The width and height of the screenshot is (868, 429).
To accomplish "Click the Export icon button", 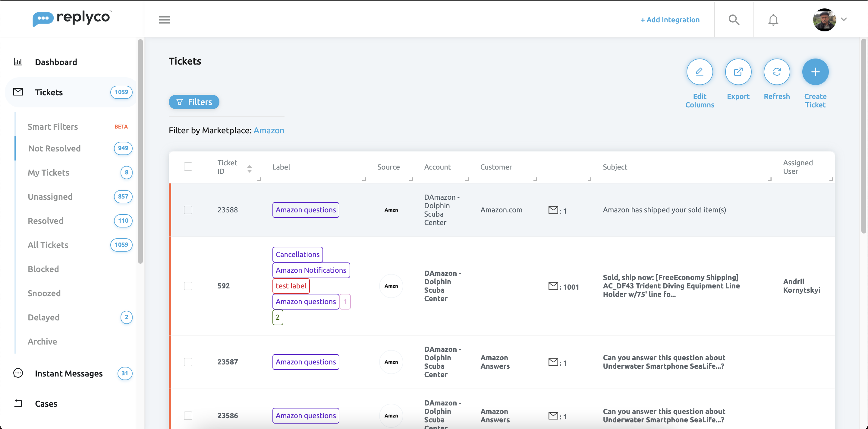I will coord(738,72).
